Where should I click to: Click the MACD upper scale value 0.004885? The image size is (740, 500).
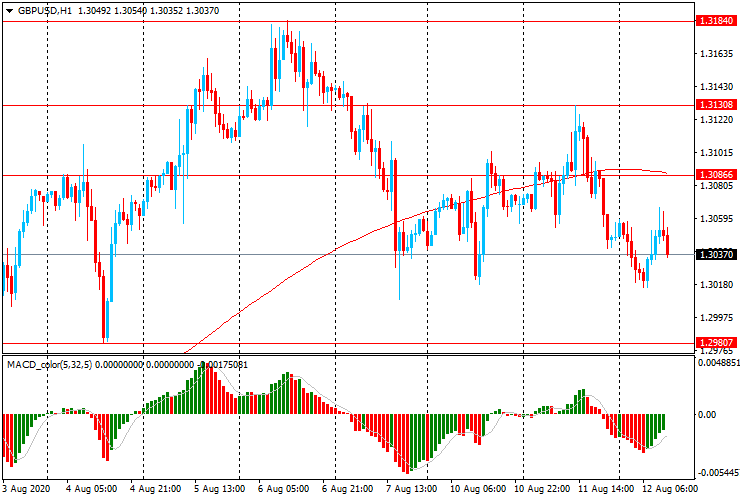click(718, 363)
